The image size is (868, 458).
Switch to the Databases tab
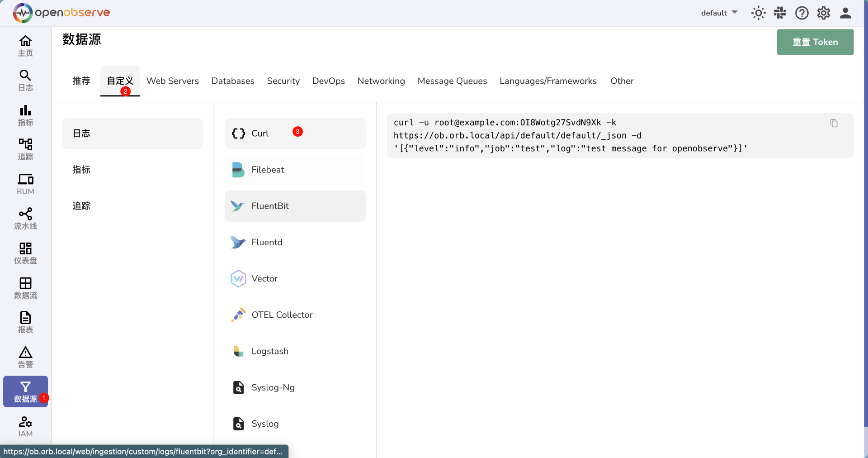coord(233,81)
